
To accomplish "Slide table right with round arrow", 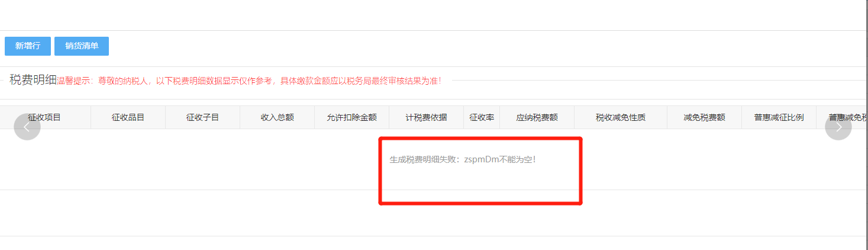I will 838,127.
